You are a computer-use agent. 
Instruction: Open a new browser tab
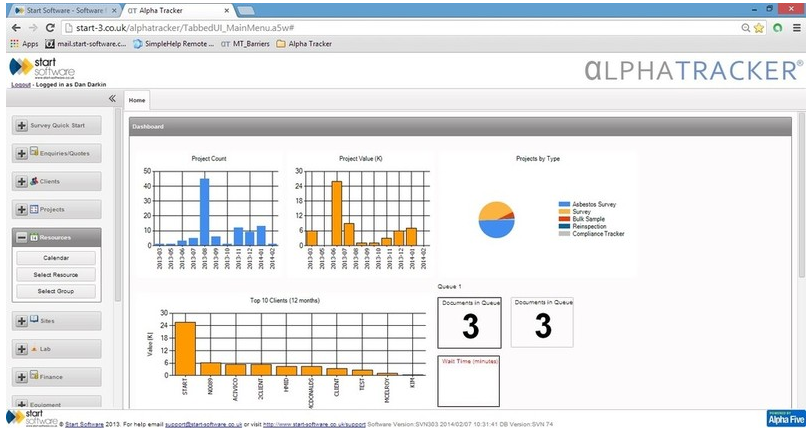[x=245, y=10]
